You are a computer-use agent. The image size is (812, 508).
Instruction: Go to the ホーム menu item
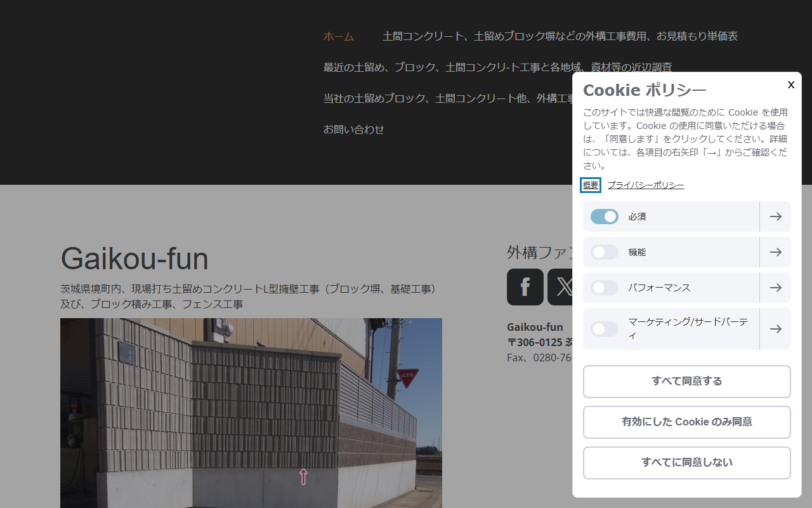click(x=339, y=36)
